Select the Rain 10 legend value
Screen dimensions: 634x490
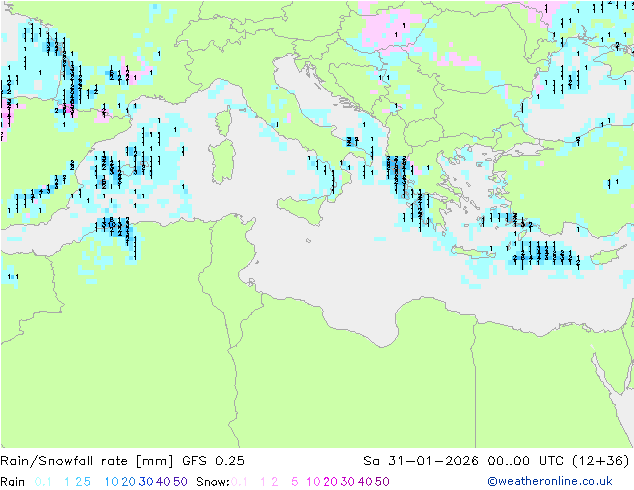tap(111, 482)
